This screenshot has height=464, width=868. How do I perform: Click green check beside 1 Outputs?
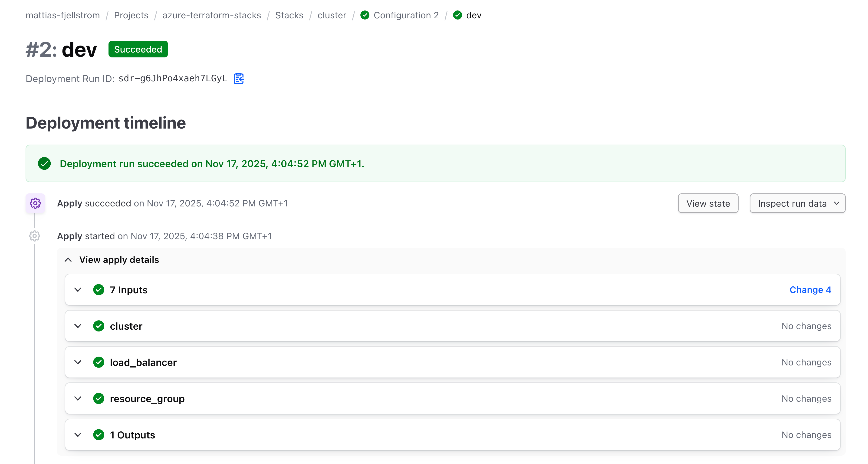[99, 435]
